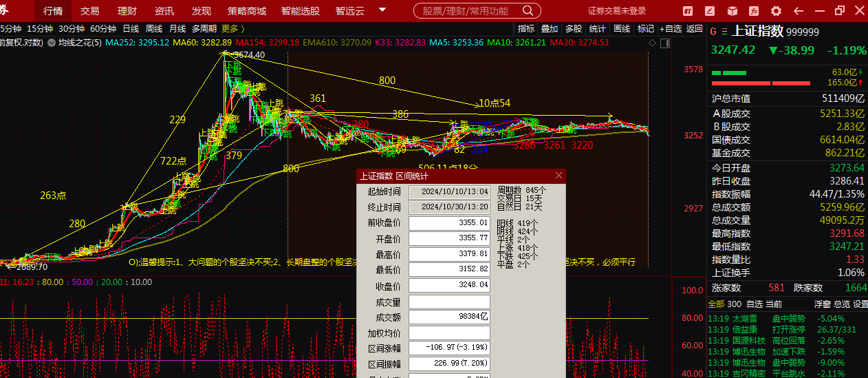The height and width of the screenshot is (378, 868).
Task: Click 浮窗 in alerts panel
Action: click(x=823, y=304)
